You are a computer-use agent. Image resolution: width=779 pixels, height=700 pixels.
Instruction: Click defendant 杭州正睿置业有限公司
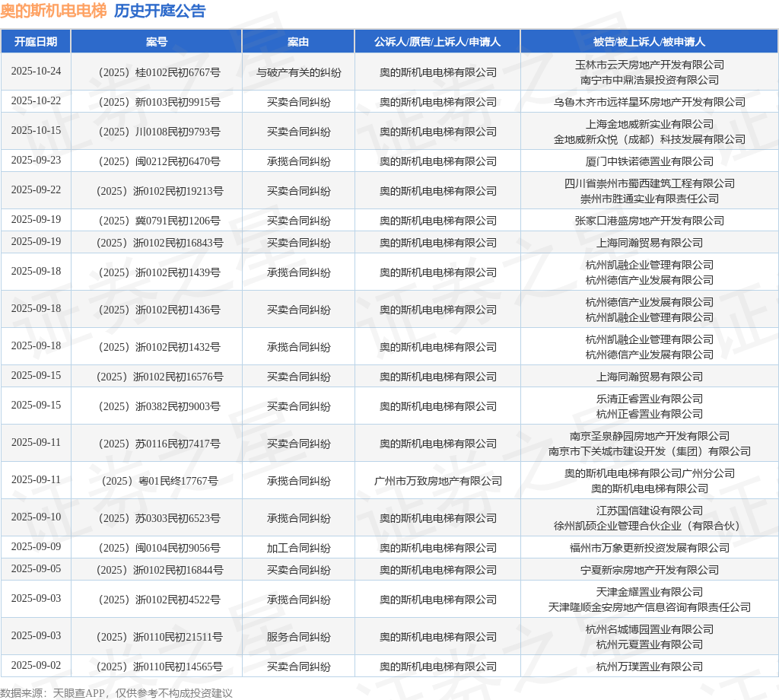click(650, 415)
